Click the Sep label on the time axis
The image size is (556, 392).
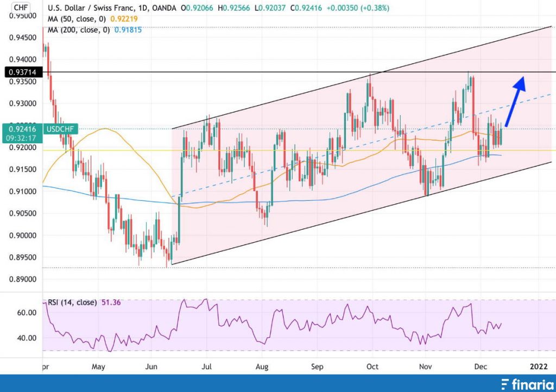317,366
